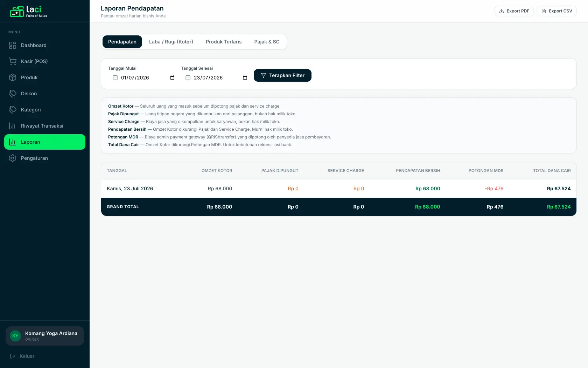
Task: Switch to the Laba / Rugi (Kotor) tab
Action: click(171, 42)
